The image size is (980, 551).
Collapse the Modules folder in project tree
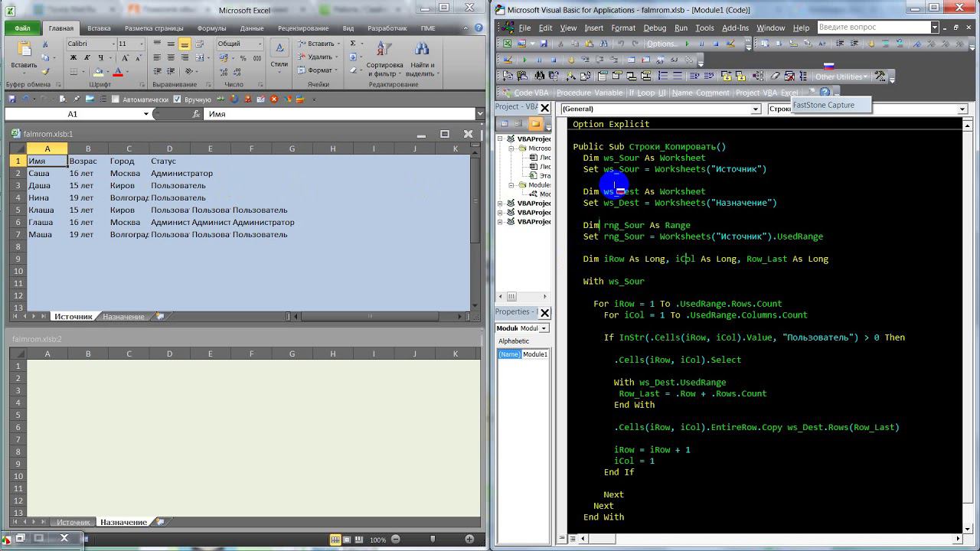[512, 185]
